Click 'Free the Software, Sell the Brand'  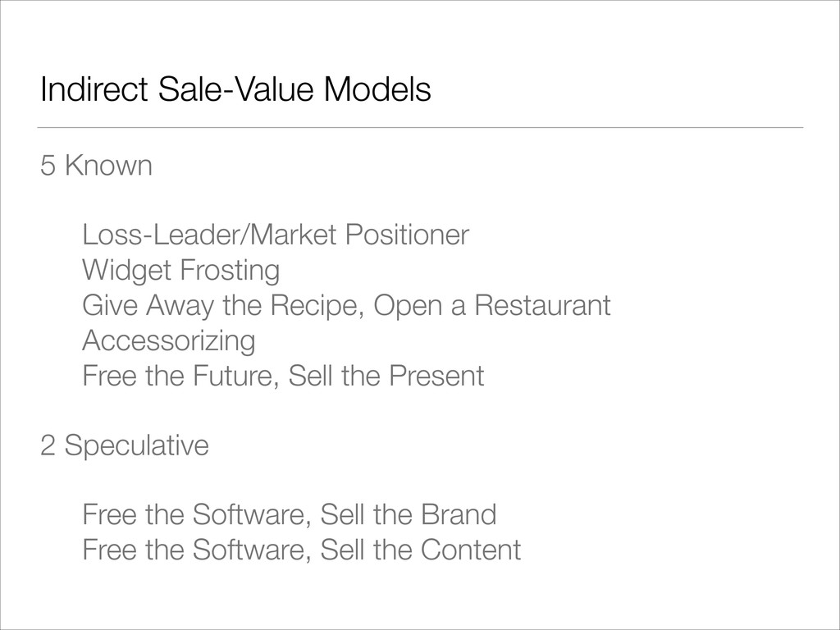290,515
